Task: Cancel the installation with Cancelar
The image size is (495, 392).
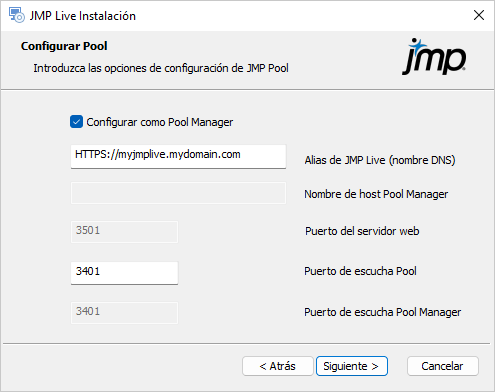Action: (x=443, y=366)
